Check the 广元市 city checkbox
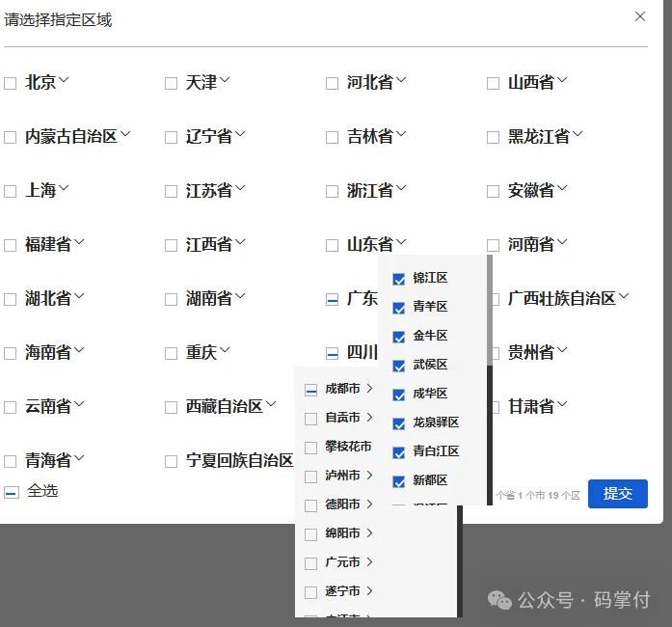Image resolution: width=672 pixels, height=627 pixels. click(310, 563)
